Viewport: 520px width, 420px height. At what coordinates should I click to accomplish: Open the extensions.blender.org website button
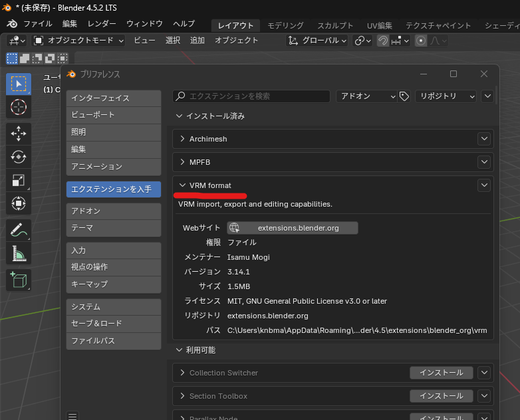(x=292, y=228)
